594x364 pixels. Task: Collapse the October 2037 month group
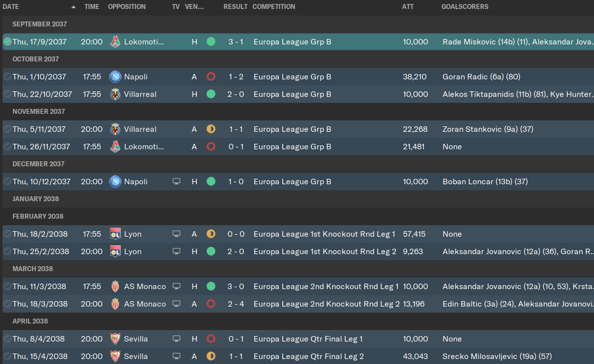point(35,59)
